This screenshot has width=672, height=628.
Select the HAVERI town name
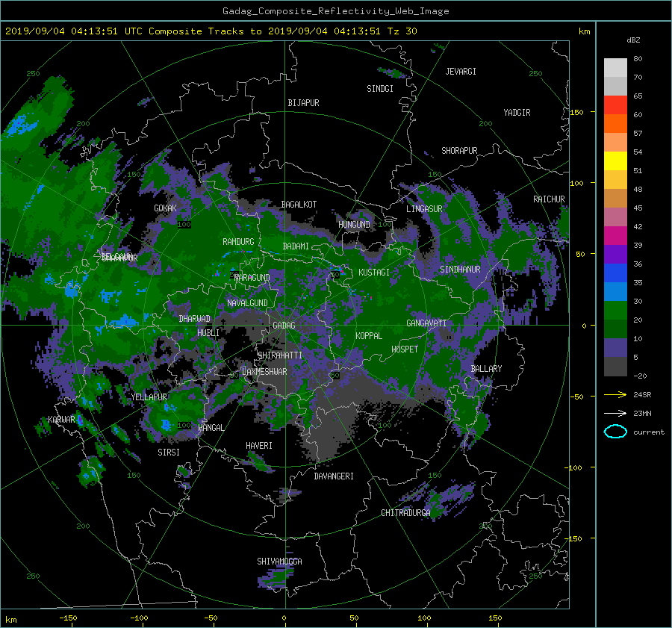coord(259,446)
